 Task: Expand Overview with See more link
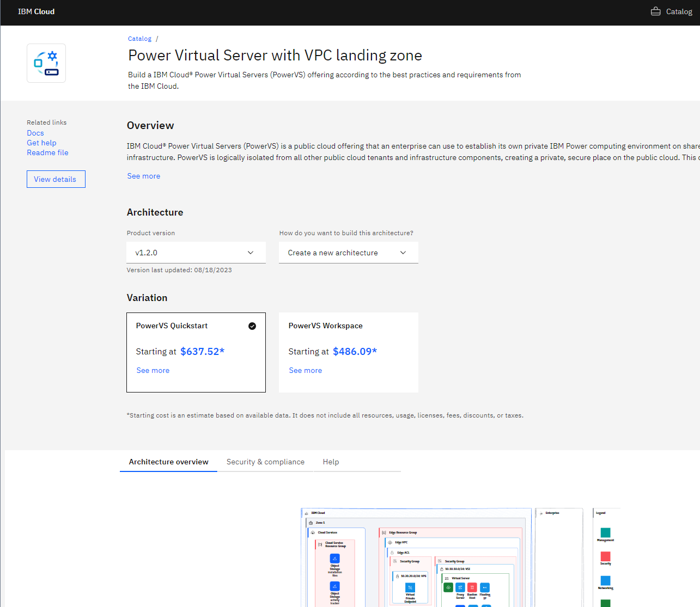coord(144,176)
